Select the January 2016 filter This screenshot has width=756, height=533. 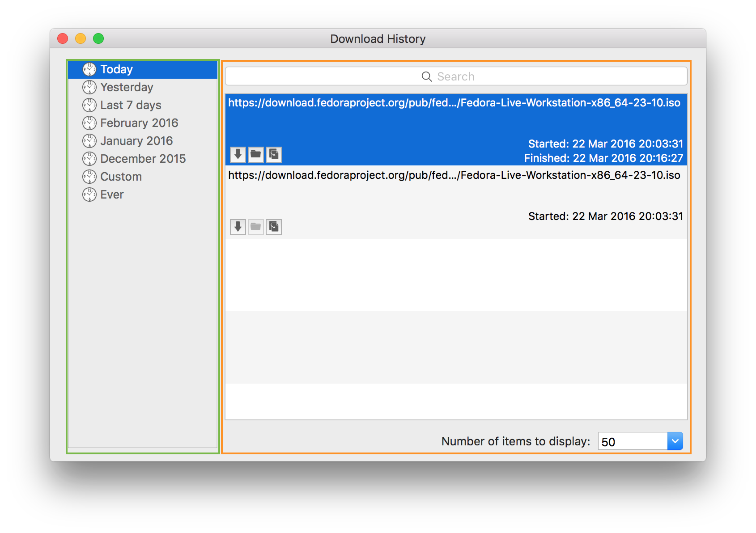(136, 140)
